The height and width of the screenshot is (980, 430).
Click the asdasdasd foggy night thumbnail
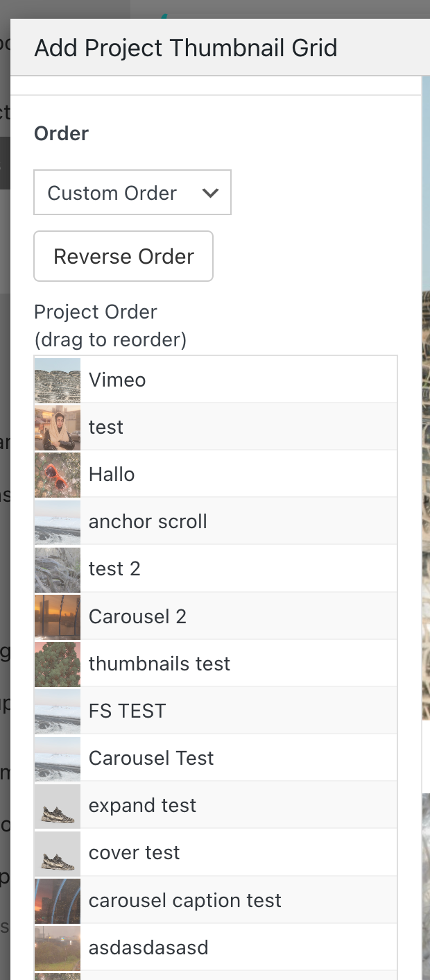coord(57,947)
